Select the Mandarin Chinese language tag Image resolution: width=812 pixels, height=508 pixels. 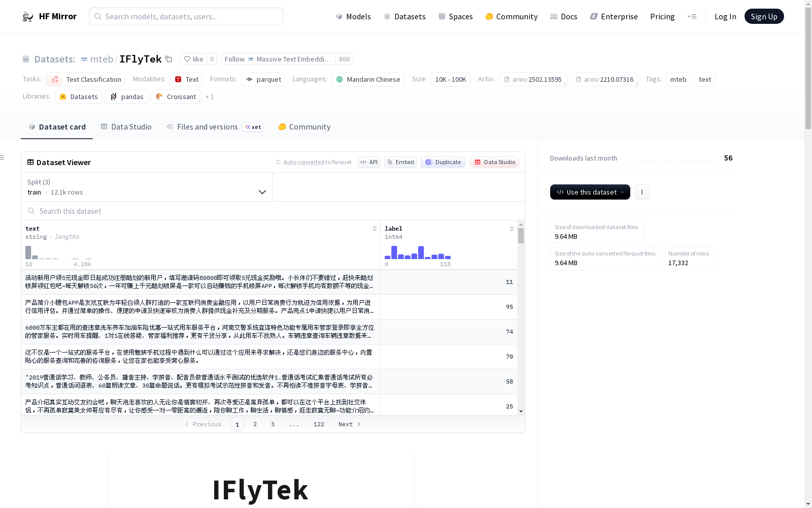368,79
